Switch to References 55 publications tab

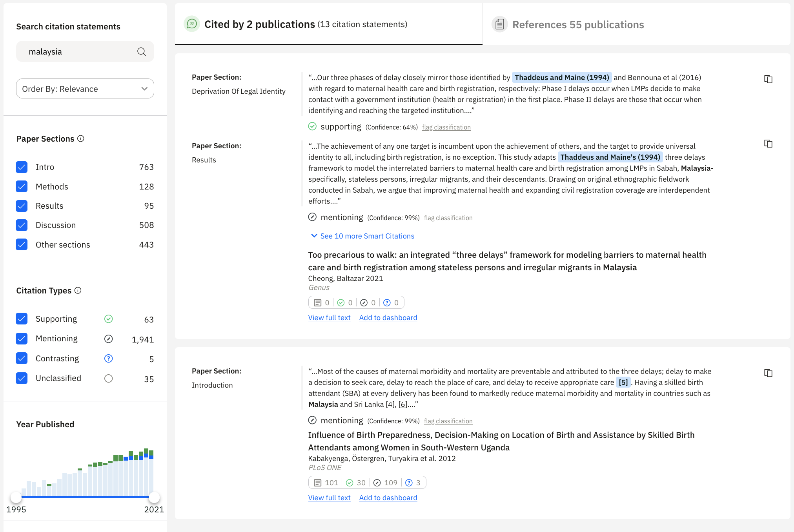click(x=577, y=25)
